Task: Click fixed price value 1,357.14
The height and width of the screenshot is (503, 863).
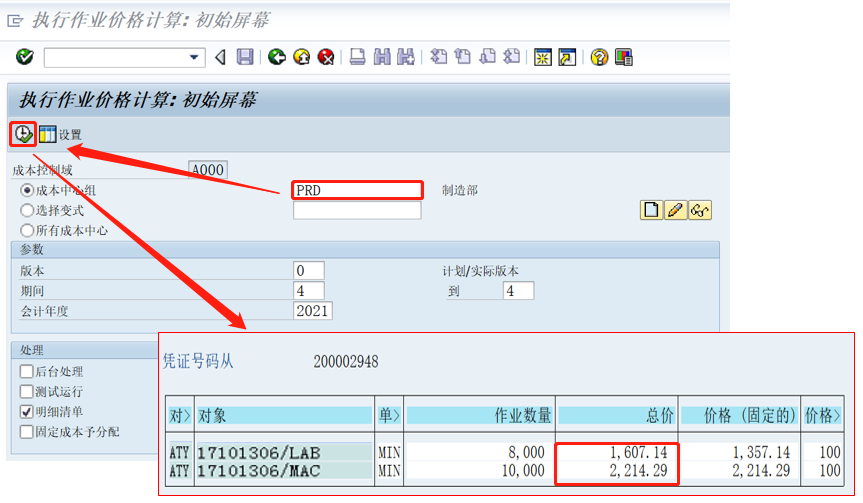Action: click(x=761, y=452)
